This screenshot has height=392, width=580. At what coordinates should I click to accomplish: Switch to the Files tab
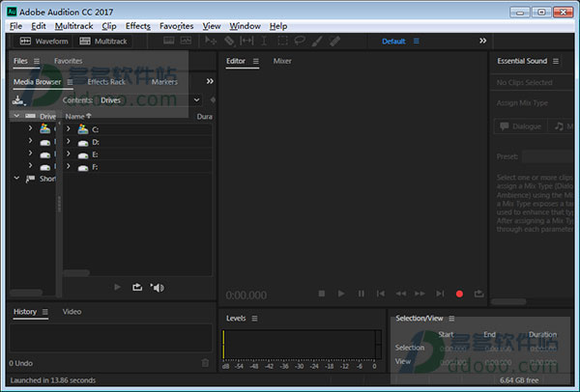(x=20, y=61)
